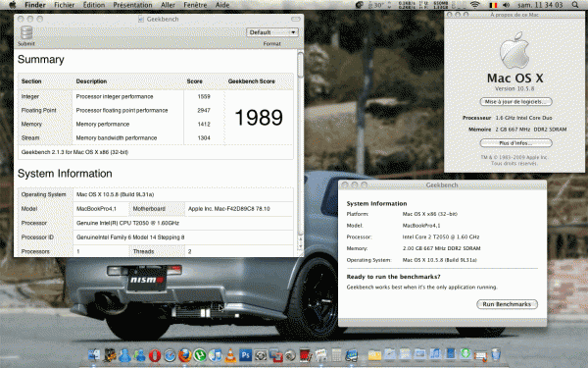
Task: Open the Apple menu
Action: pos(13,5)
